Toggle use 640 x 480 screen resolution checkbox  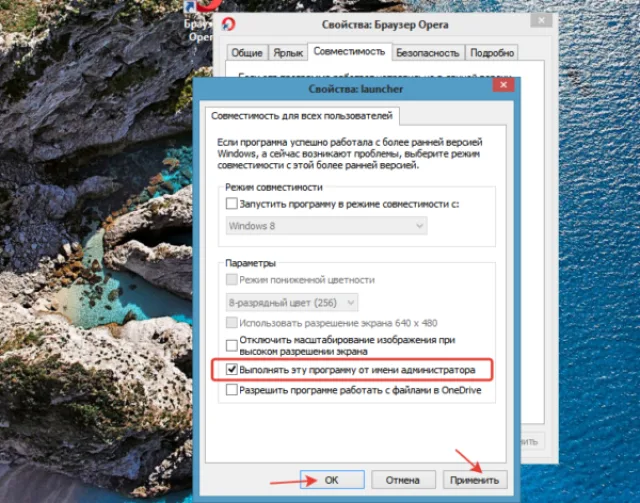pos(231,323)
